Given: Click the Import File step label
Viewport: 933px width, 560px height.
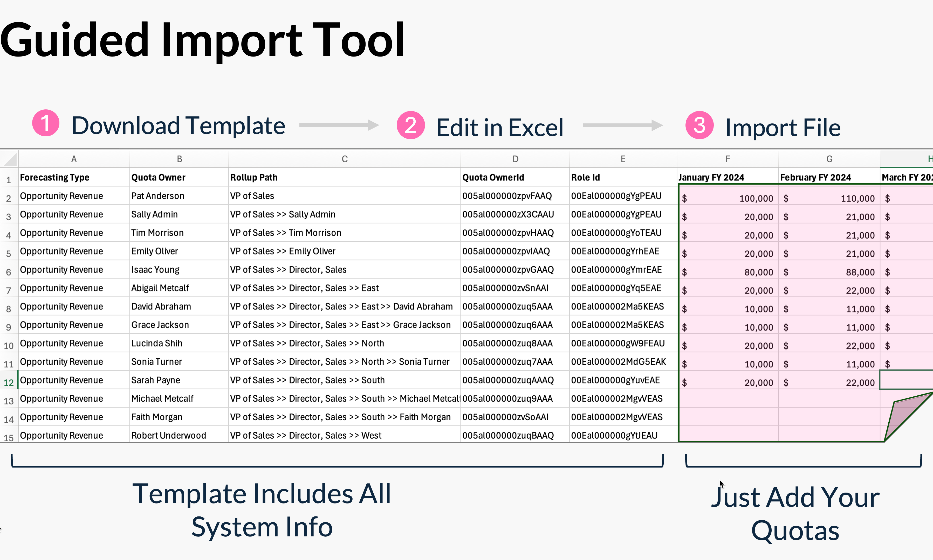Looking at the screenshot, I should click(783, 128).
